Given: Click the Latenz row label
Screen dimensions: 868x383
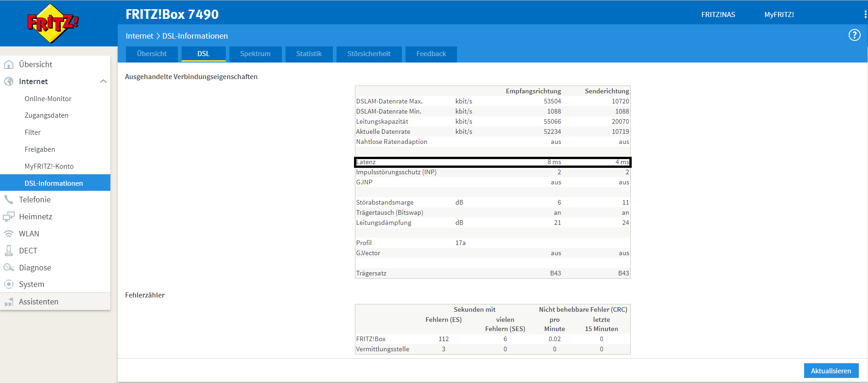Looking at the screenshot, I should 366,162.
